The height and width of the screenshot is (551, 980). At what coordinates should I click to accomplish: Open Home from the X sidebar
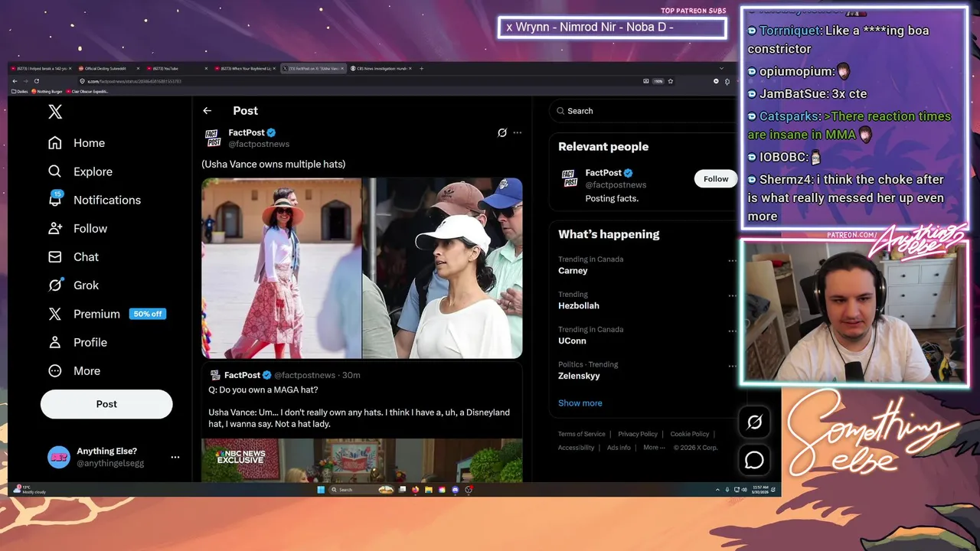[77, 143]
